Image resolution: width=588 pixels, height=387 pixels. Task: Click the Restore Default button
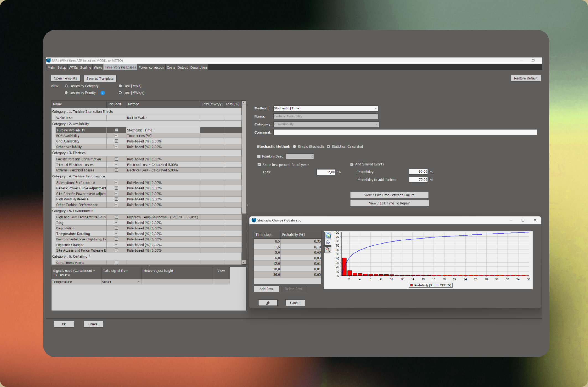point(525,78)
